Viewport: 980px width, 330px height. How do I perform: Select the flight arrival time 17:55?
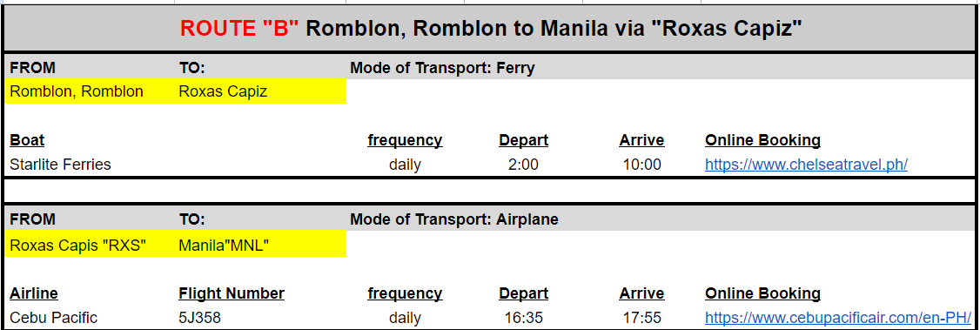[x=641, y=318]
